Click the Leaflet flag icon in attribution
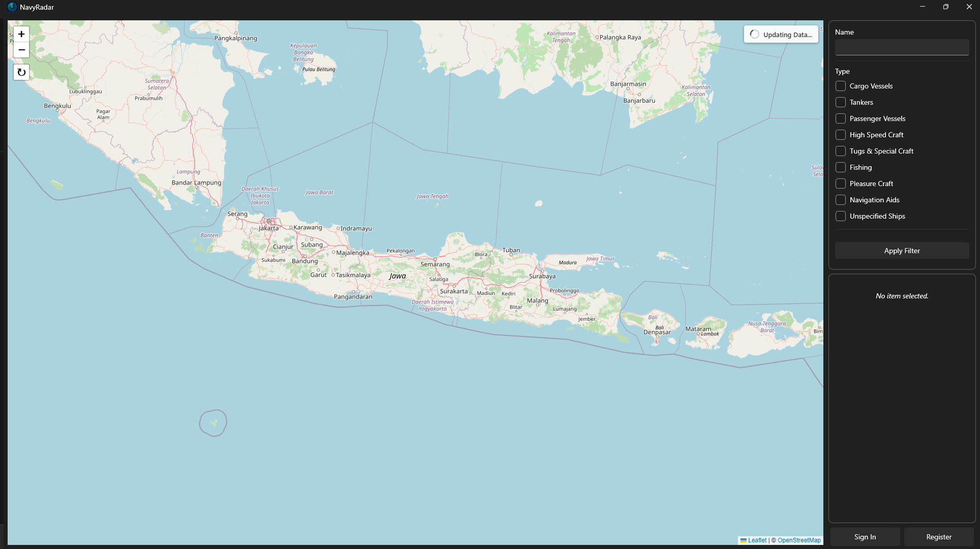This screenshot has height=549, width=980. click(x=744, y=540)
